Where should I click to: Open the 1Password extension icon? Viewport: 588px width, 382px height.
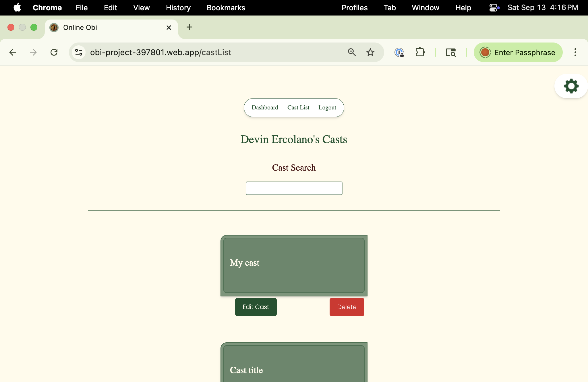tap(399, 52)
